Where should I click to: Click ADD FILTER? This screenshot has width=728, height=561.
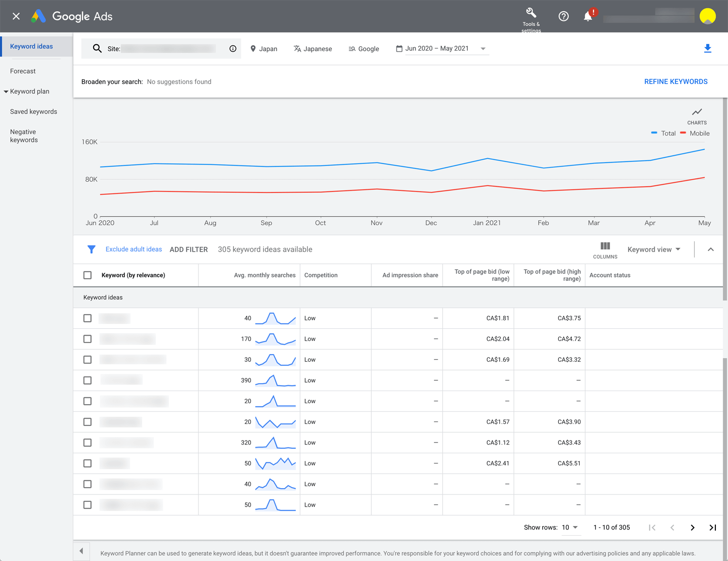click(189, 249)
